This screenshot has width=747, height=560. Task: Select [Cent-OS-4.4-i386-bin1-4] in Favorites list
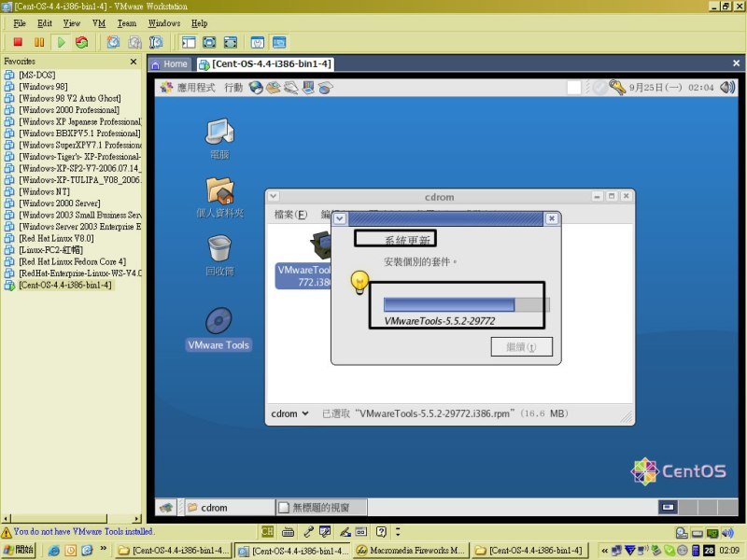[x=64, y=286]
